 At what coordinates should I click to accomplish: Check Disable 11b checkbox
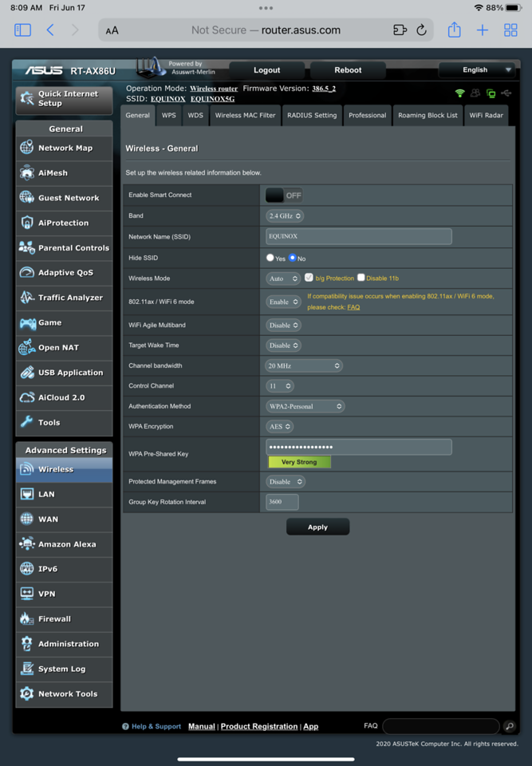361,278
